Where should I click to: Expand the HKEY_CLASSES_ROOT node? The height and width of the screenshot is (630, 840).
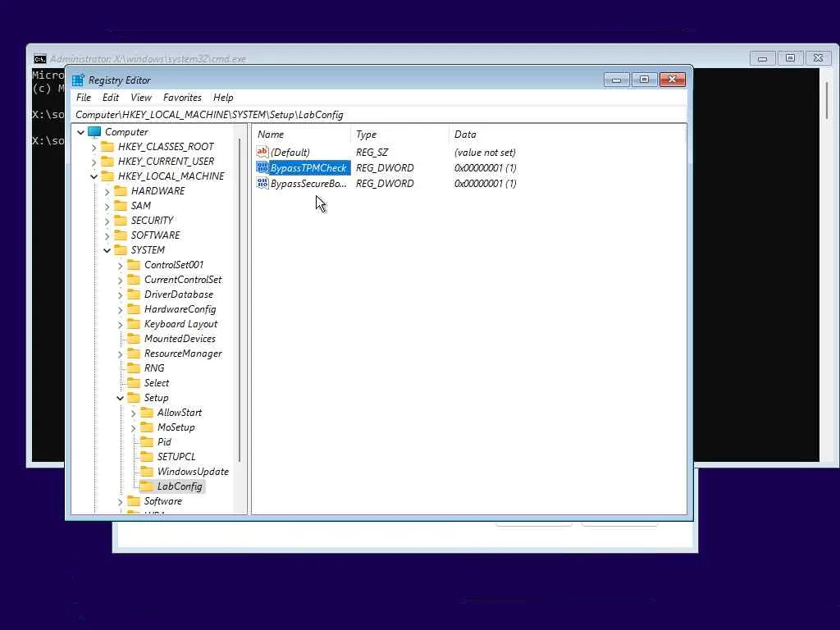(x=94, y=147)
